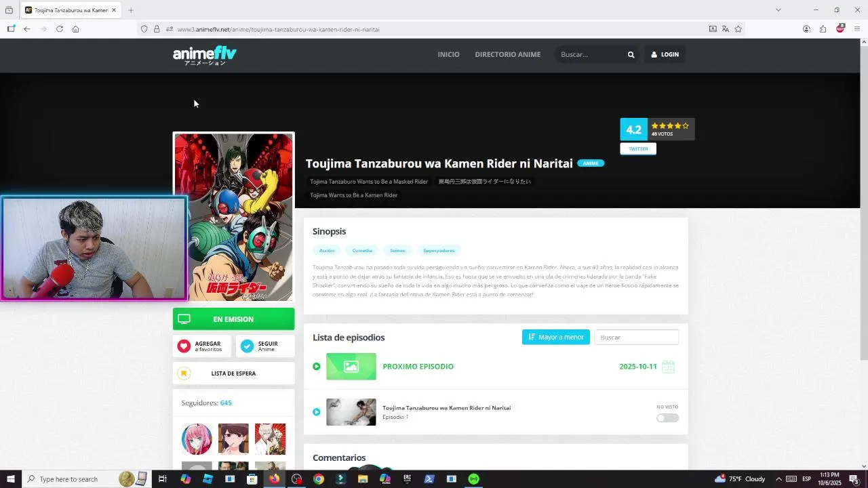The height and width of the screenshot is (488, 868).
Task: Open the list all tabs chevron
Action: [778, 10]
